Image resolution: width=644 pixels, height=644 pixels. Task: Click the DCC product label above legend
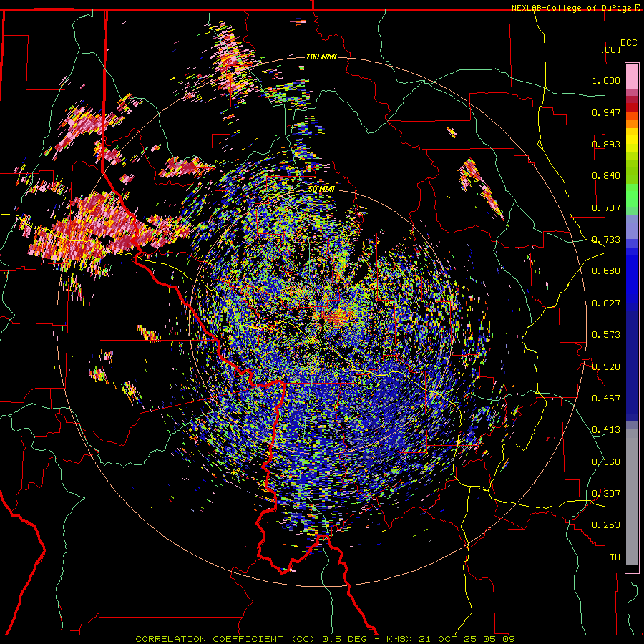click(x=628, y=43)
